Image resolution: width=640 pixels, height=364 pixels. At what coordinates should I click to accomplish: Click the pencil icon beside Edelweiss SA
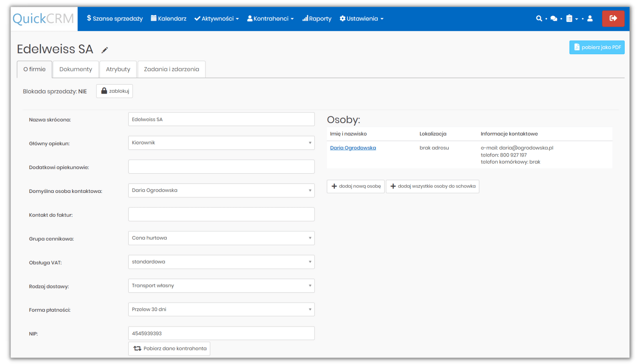click(x=105, y=50)
